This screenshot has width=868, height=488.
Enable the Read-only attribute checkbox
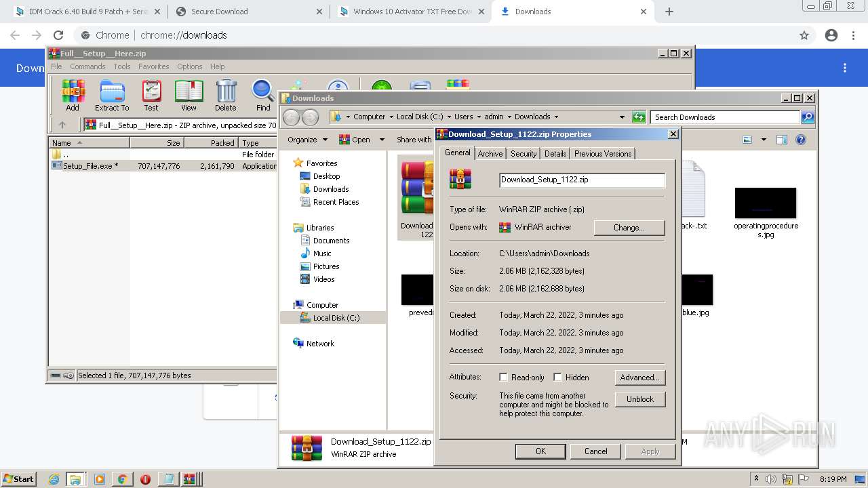[503, 377]
